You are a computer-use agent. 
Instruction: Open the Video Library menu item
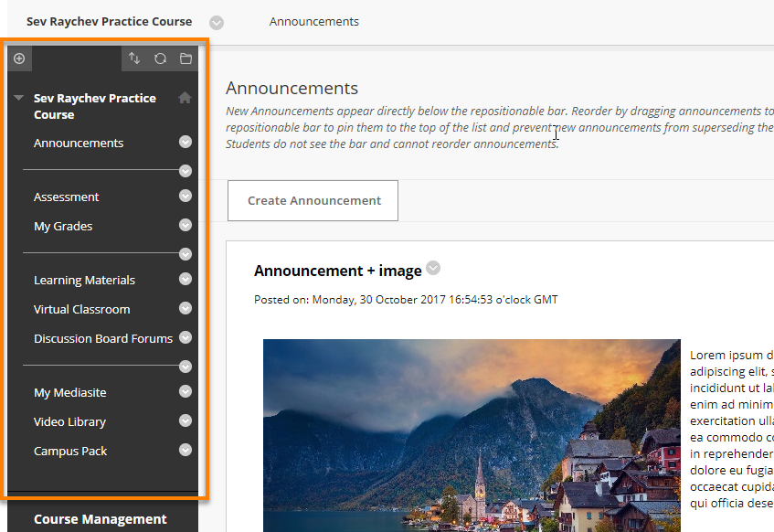(69, 421)
